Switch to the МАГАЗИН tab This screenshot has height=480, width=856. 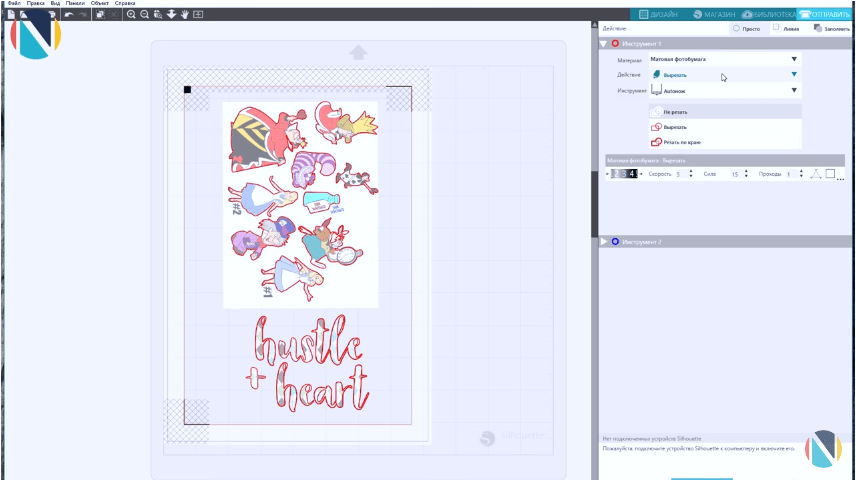(714, 14)
